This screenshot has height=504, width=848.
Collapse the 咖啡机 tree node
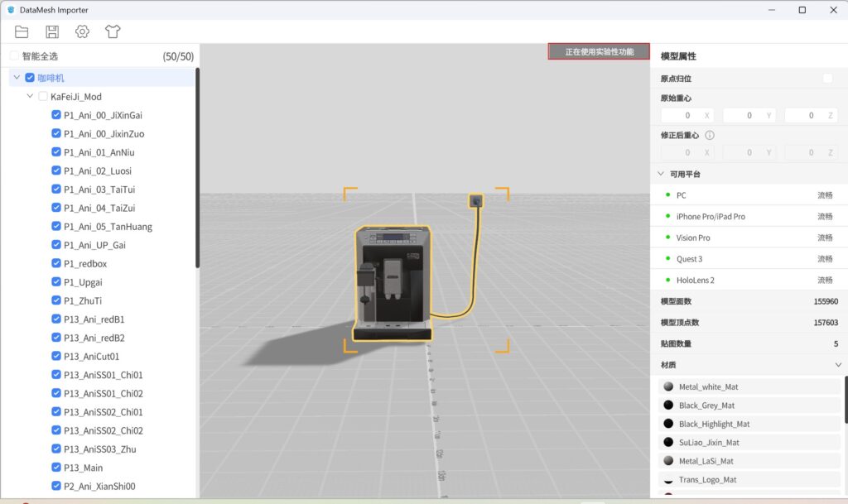coord(17,78)
